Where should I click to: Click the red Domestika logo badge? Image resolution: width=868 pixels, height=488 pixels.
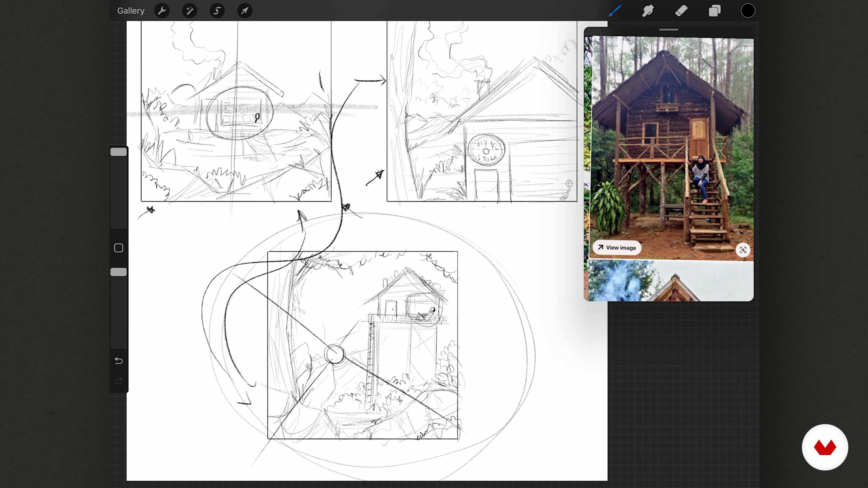[825, 447]
